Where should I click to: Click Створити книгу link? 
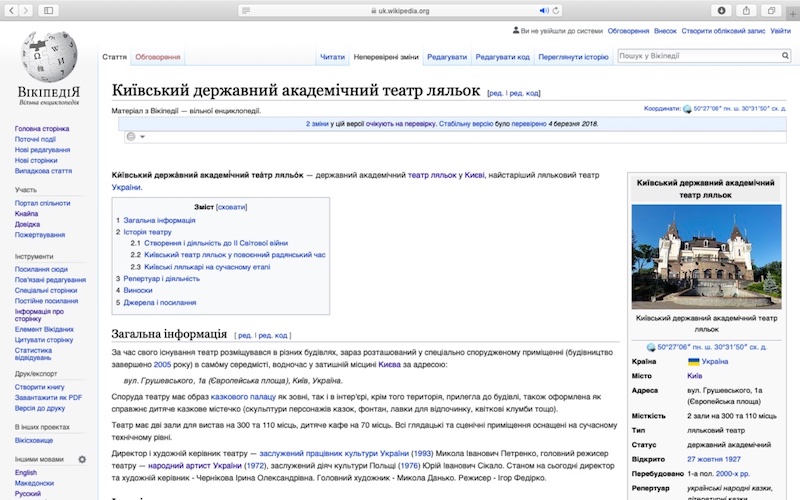click(x=39, y=387)
